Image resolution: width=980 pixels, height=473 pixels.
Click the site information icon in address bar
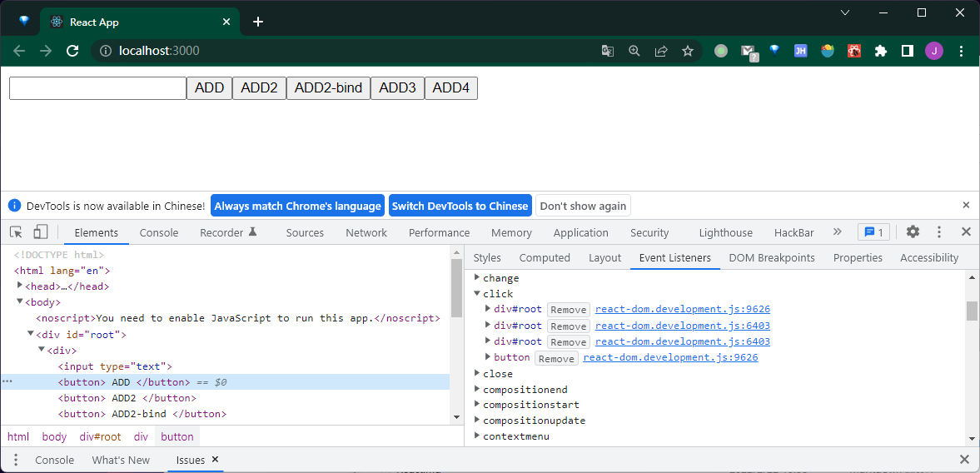pyautogui.click(x=106, y=52)
